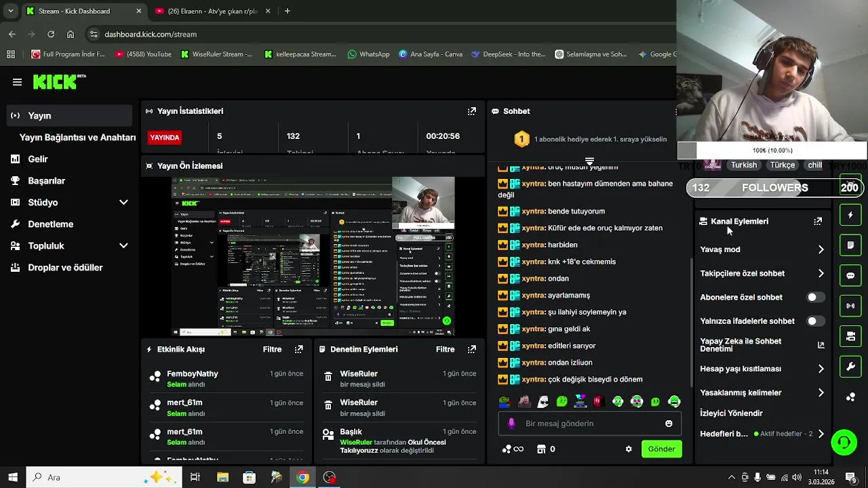Open Filtre in Etkinlik Akışı panel
This screenshot has width=868, height=488.
[272, 349]
